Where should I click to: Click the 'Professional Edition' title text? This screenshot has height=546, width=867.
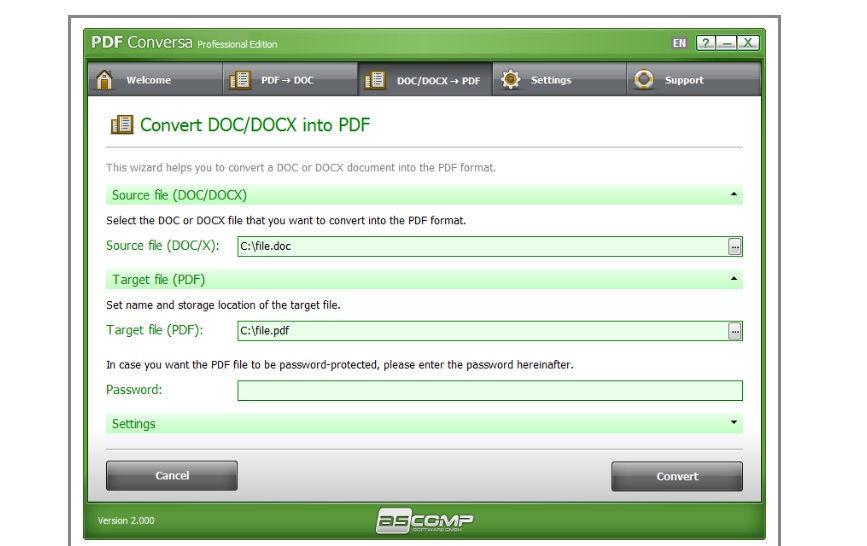(x=237, y=44)
